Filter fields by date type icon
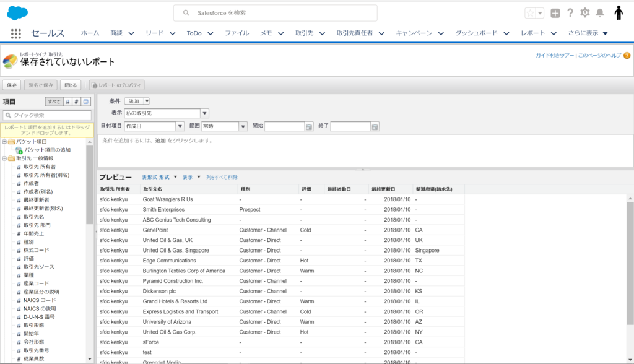 (x=85, y=102)
